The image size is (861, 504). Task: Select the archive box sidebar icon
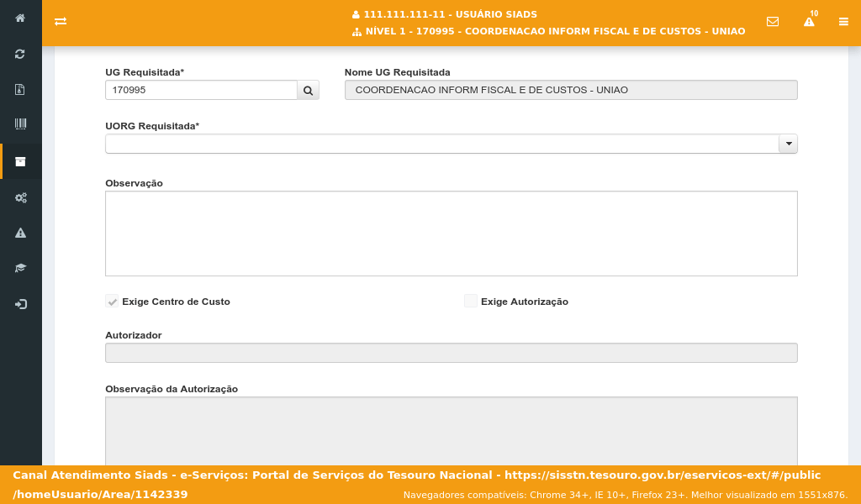(20, 161)
